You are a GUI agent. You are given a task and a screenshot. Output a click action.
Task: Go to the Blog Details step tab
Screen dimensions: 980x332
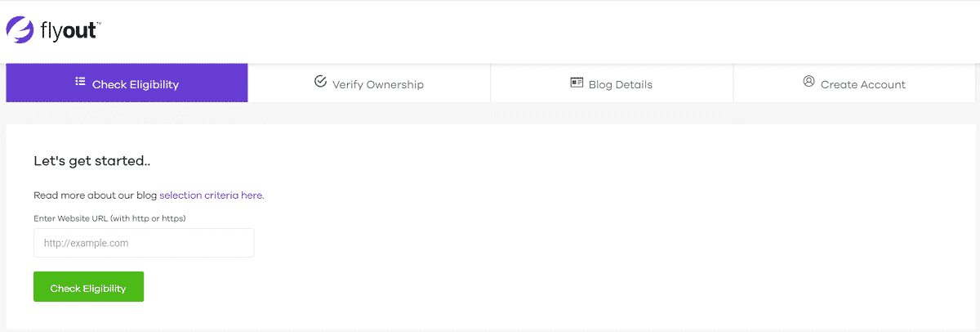click(x=612, y=83)
